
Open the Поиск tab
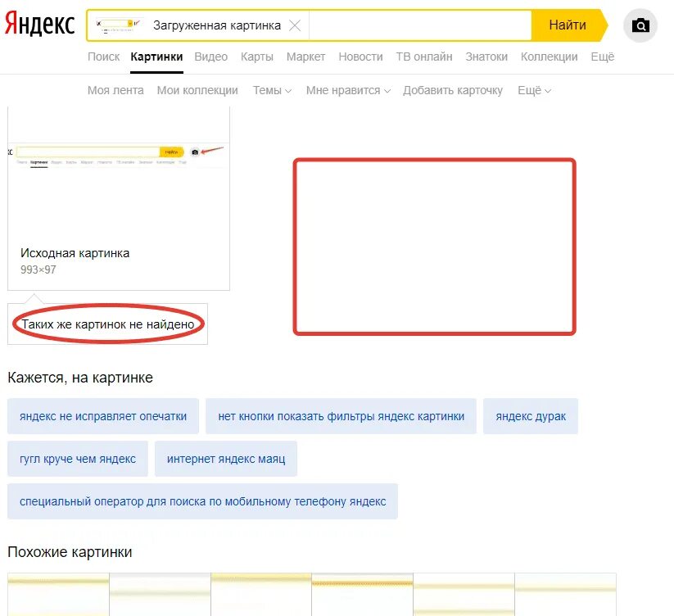(103, 57)
